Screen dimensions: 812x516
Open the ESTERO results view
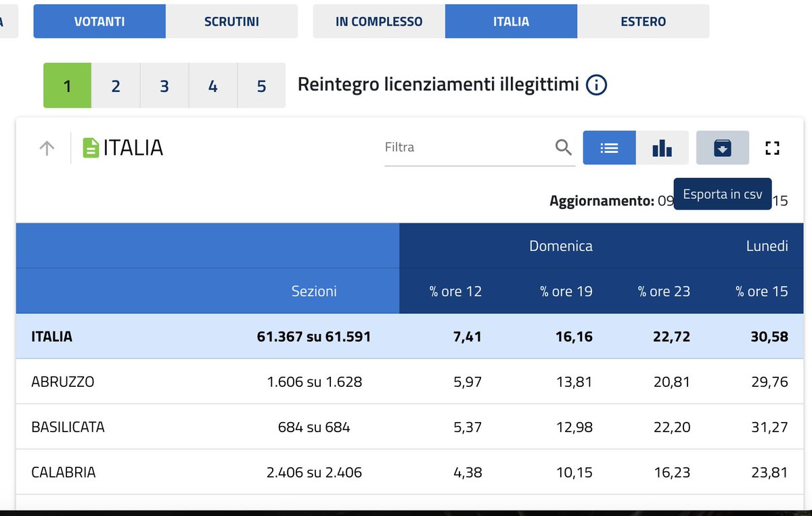[642, 21]
